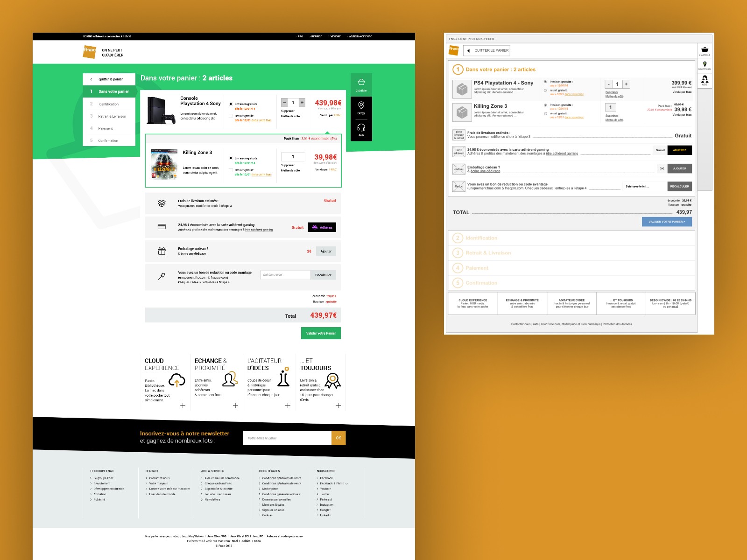Click VALIDER VOTRE PANIER in the wireframe
The image size is (747, 560).
tap(667, 222)
